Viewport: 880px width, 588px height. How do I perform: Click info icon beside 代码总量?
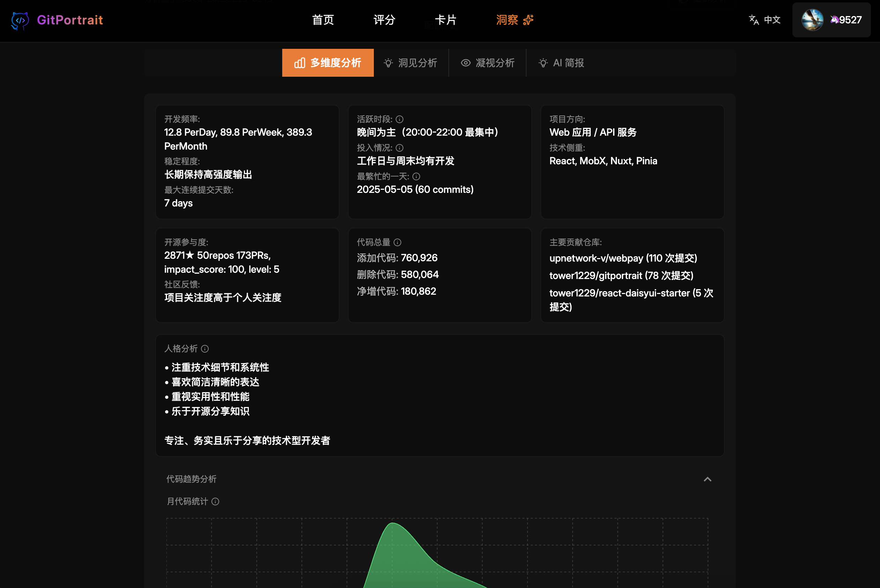tap(398, 242)
